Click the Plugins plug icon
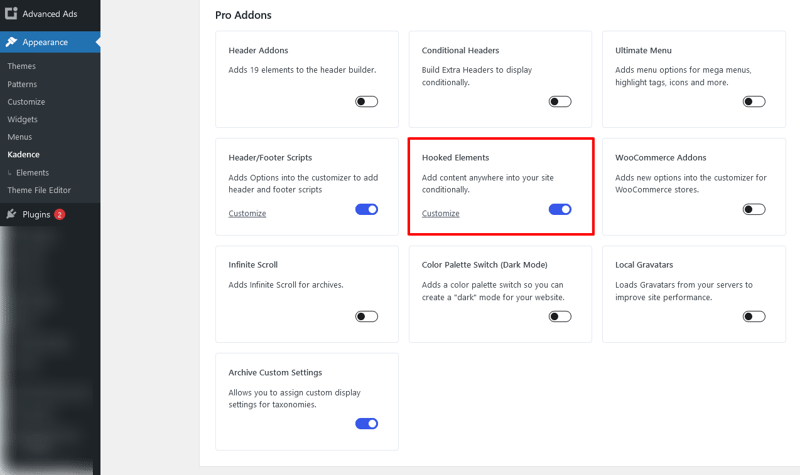 tap(11, 214)
